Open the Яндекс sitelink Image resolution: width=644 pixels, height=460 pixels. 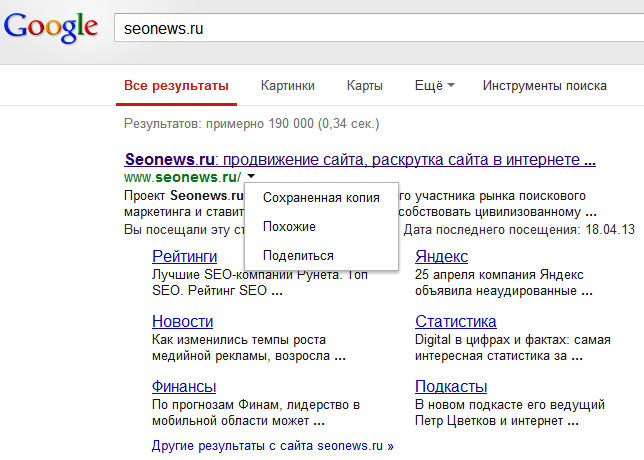441,256
